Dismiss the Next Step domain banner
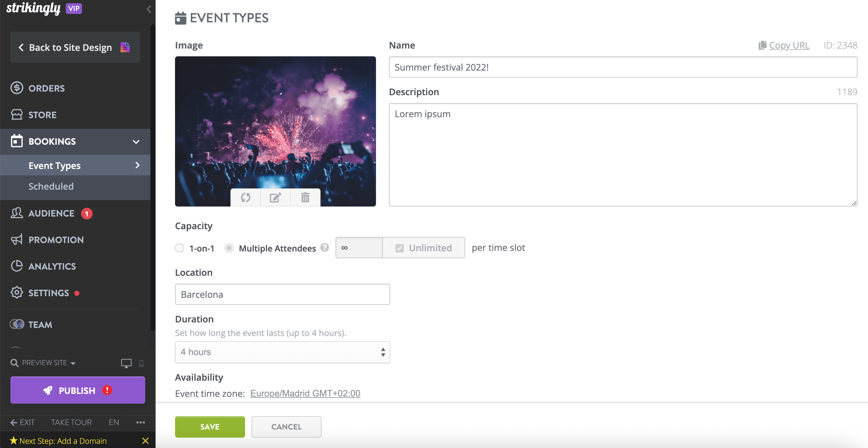Screen dimensions: 868x448 pos(145,441)
